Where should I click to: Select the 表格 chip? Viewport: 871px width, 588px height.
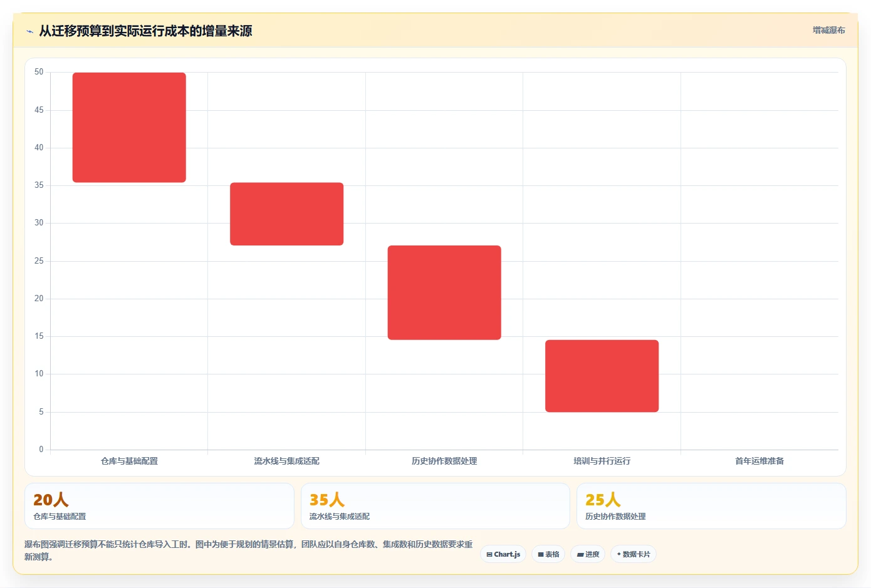click(x=548, y=554)
